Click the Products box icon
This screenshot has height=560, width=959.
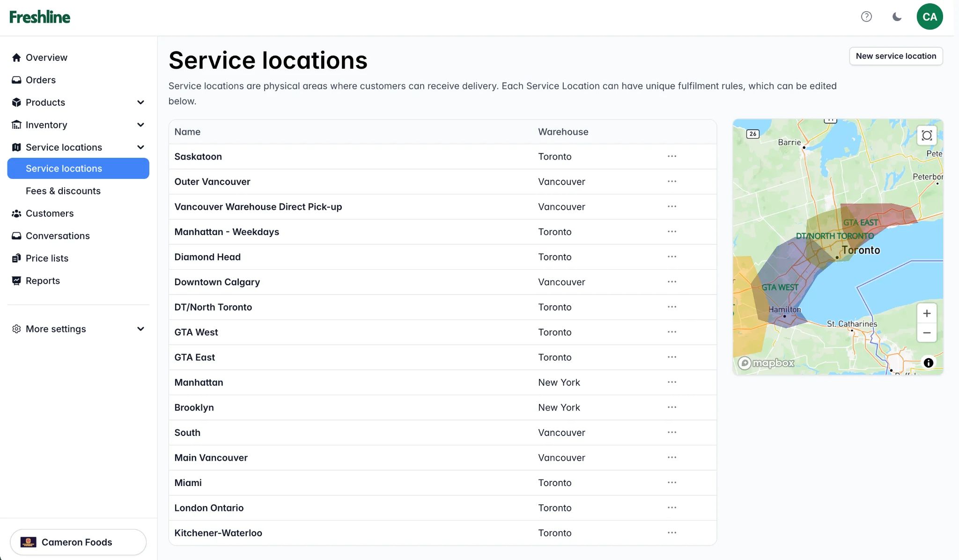pos(16,102)
